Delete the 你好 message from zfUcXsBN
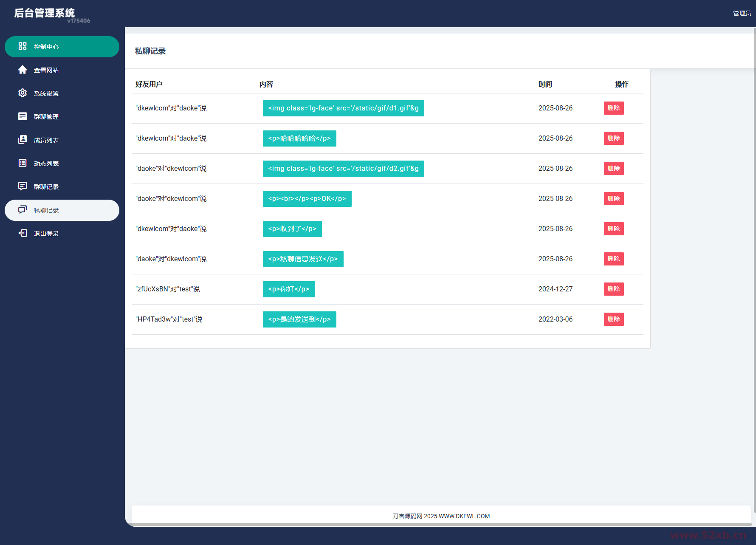 [613, 289]
